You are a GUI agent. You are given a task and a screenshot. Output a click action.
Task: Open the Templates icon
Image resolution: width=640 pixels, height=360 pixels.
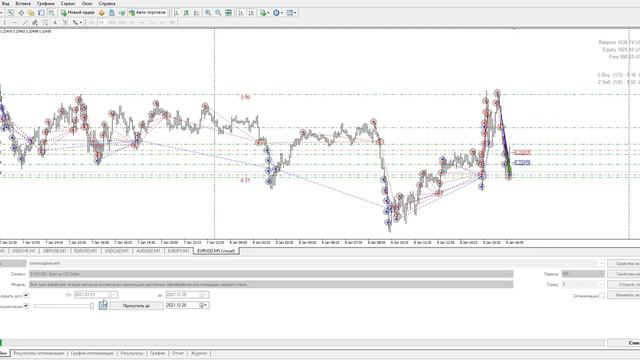tap(290, 13)
